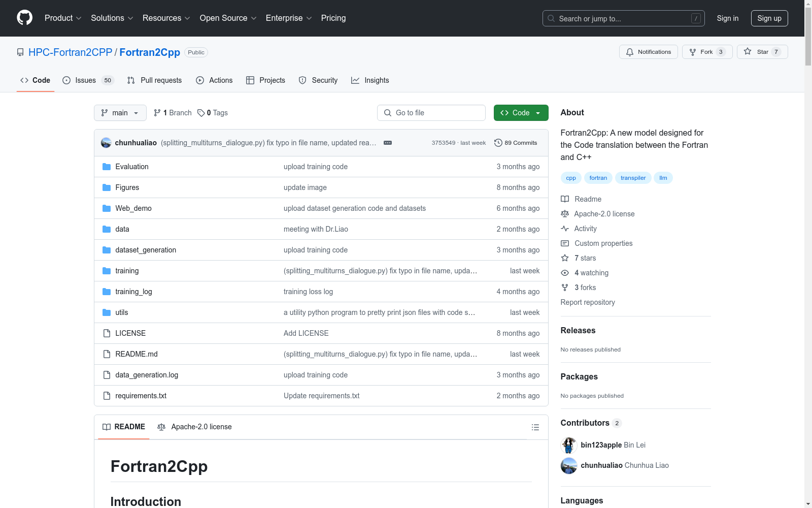Click the Contributors heading link
Screen dimensions: 812x508
coord(591,423)
